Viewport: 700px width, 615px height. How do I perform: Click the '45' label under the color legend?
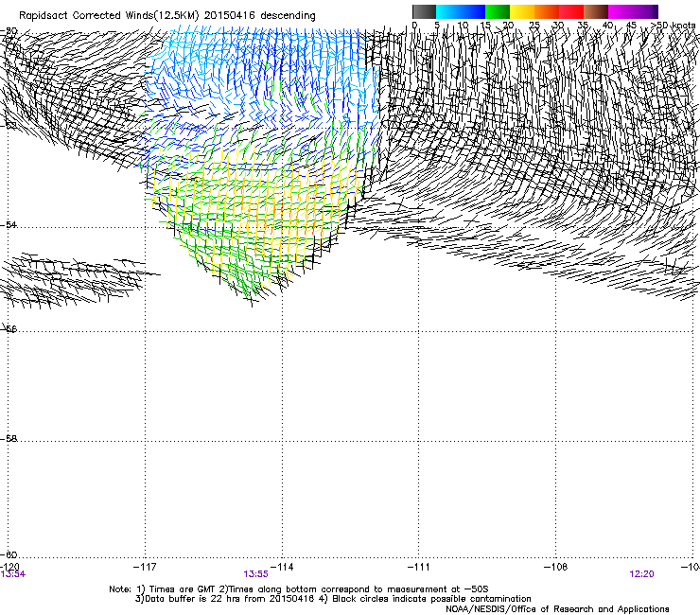click(x=631, y=25)
